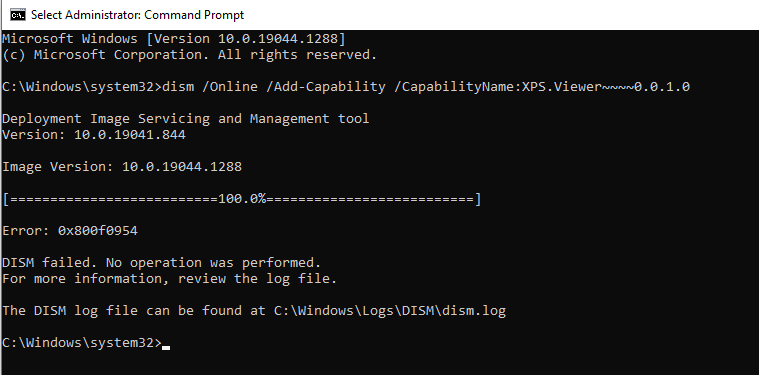
Task: Click the error code 0x800f0954
Action: (98, 231)
